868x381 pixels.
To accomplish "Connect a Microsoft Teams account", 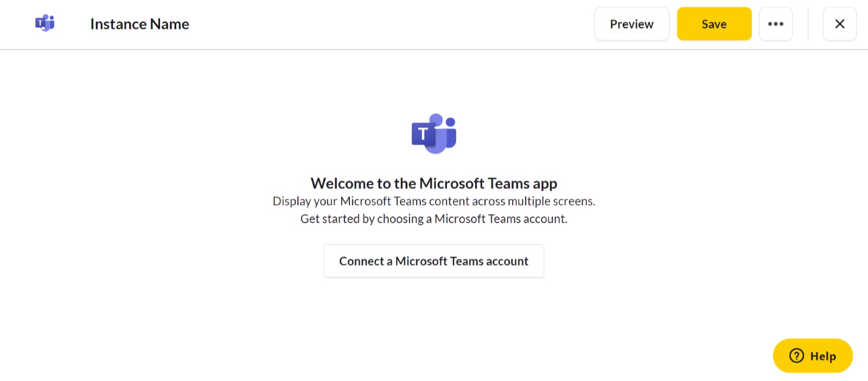I will point(433,261).
